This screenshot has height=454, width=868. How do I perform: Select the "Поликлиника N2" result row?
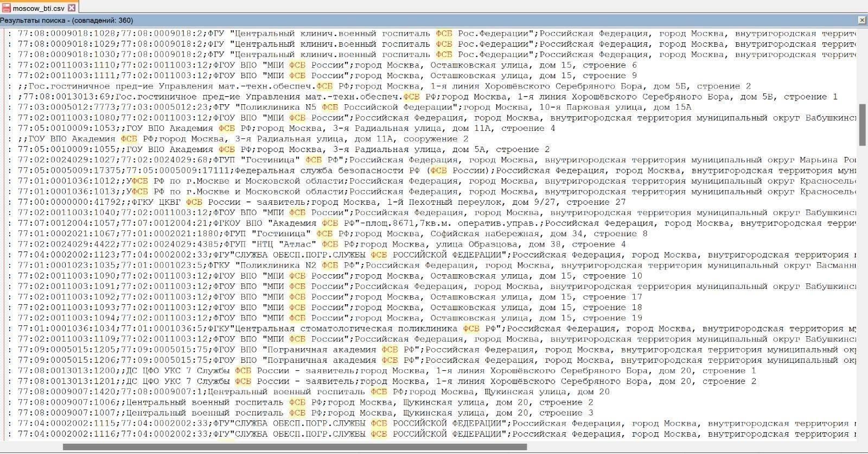click(432, 266)
